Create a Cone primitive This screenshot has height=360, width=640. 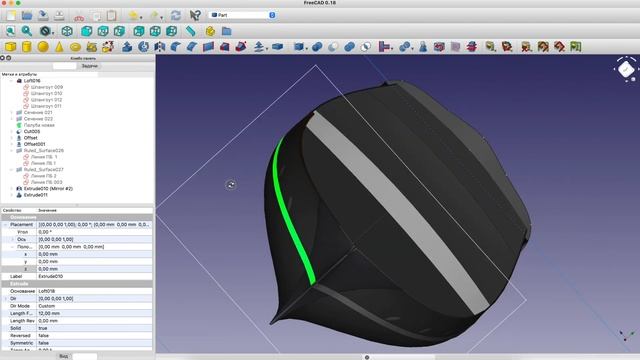coord(59,47)
